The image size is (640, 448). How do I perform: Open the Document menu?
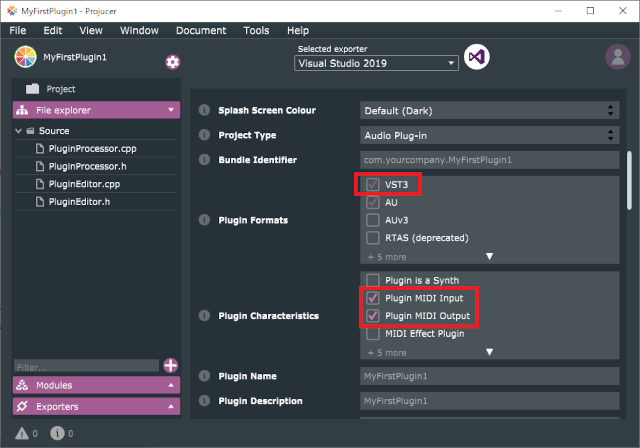(x=201, y=31)
